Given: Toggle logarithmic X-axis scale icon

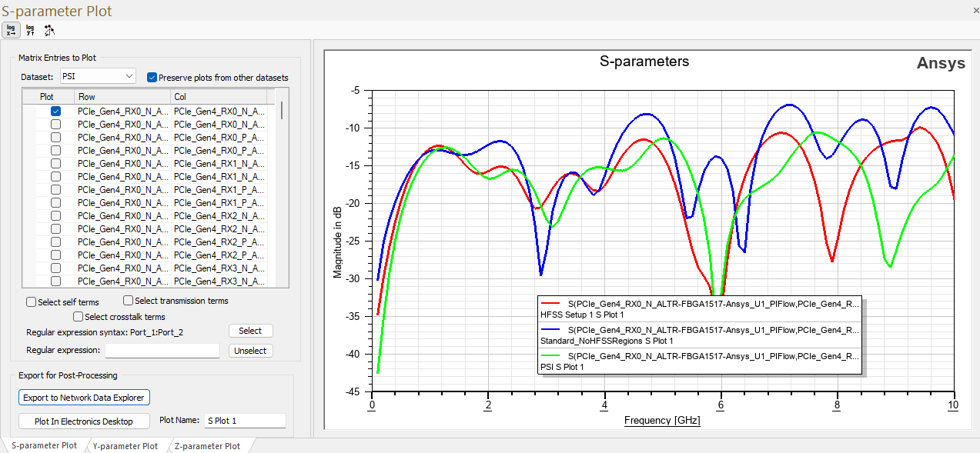Looking at the screenshot, I should [x=12, y=31].
